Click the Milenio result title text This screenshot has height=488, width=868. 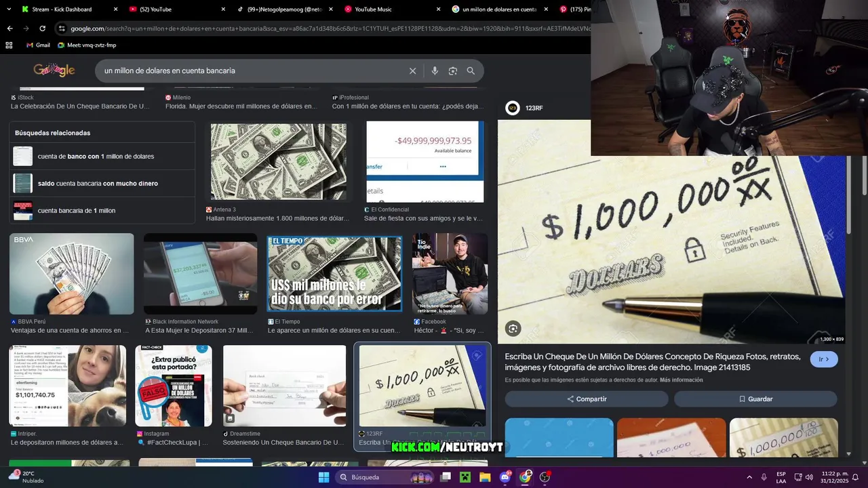[x=241, y=106]
